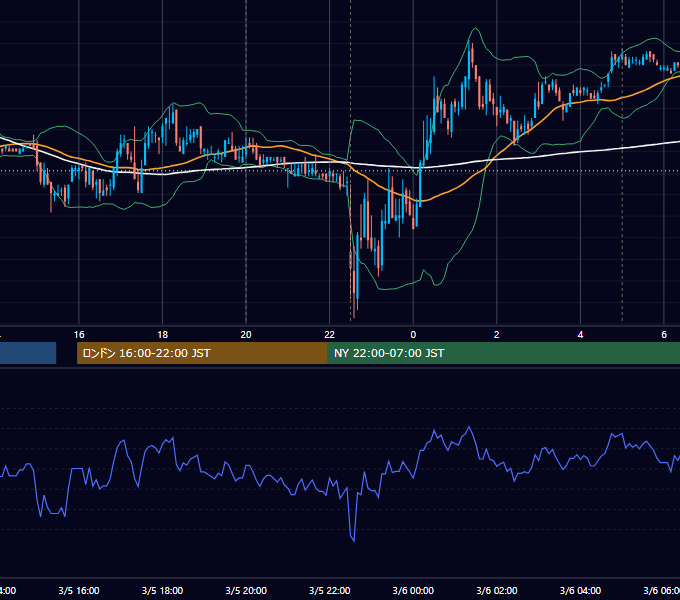This screenshot has width=680, height=600.
Task: Click the blue session bar before ロンドン
Action: (x=28, y=353)
